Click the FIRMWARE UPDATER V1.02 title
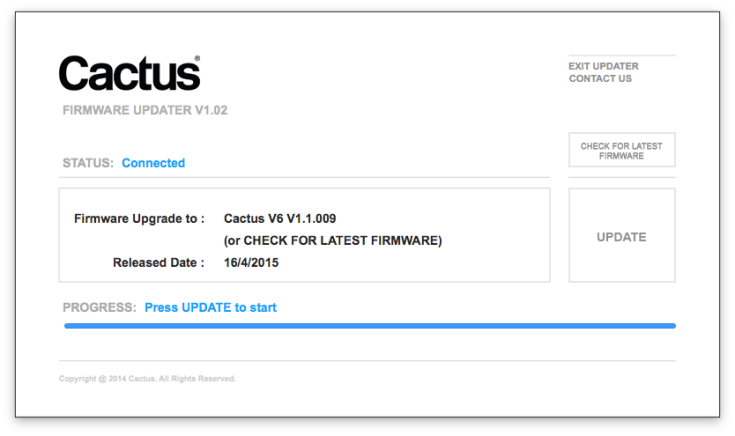 point(145,110)
